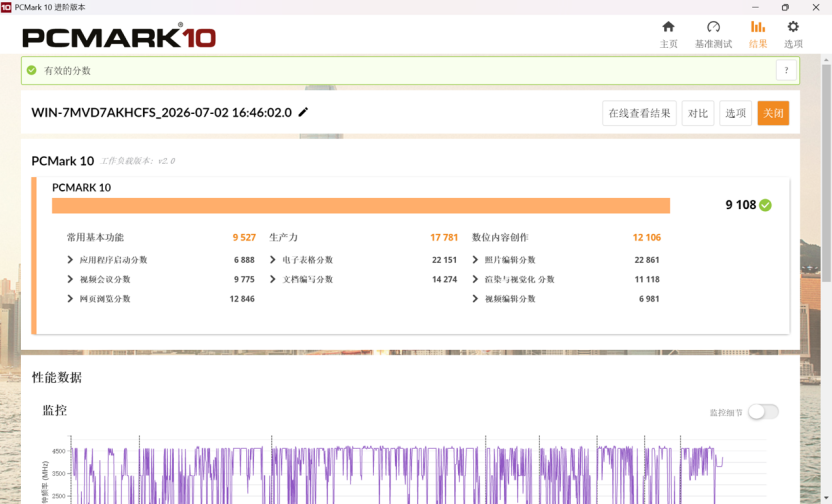Close the result with 关闭 button
Image resolution: width=832 pixels, height=504 pixels.
[x=773, y=113]
